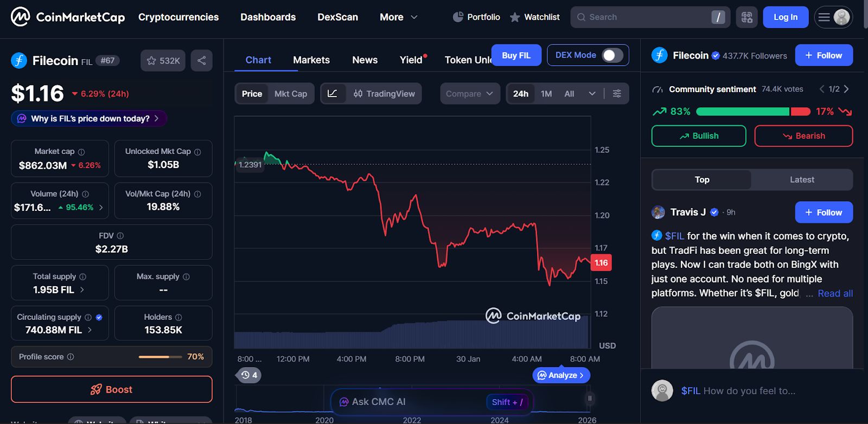Click the Buy FIL button
Viewport: 868px width, 424px height.
point(516,55)
